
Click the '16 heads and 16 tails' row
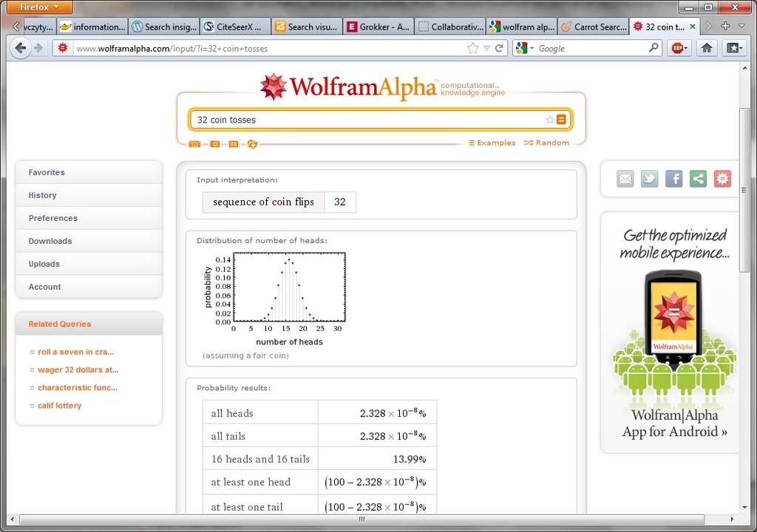tap(319, 459)
